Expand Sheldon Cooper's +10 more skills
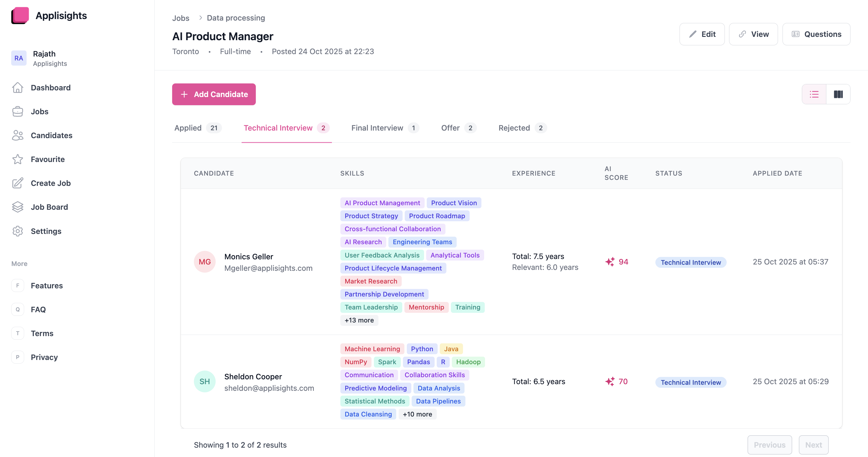868x457 pixels. tap(417, 414)
